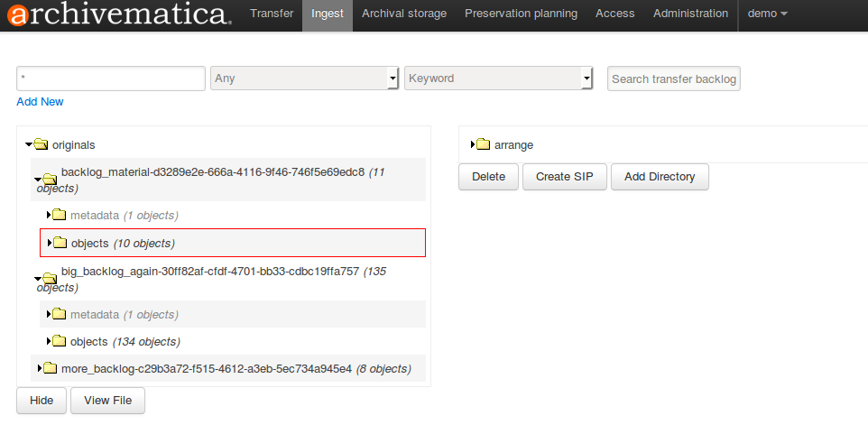Click the Add New link
868x425 pixels.
pos(40,102)
